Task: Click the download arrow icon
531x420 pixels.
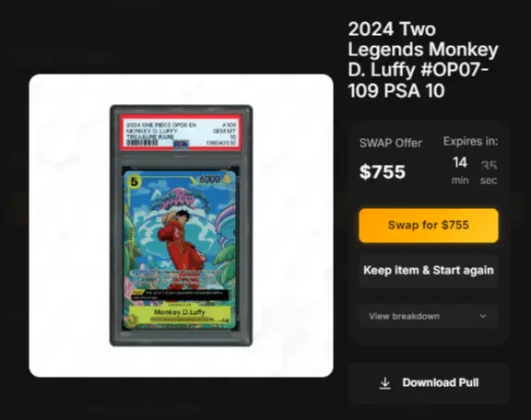Action: point(385,383)
